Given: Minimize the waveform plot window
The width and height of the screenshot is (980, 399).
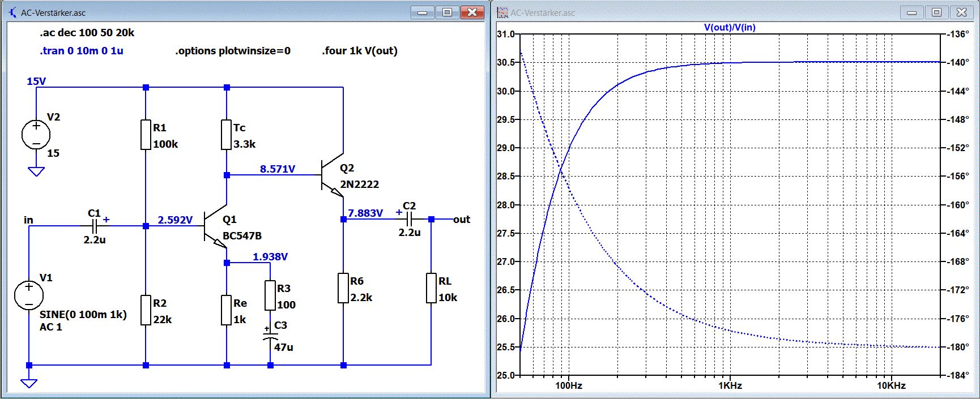Looking at the screenshot, I should 911,12.
